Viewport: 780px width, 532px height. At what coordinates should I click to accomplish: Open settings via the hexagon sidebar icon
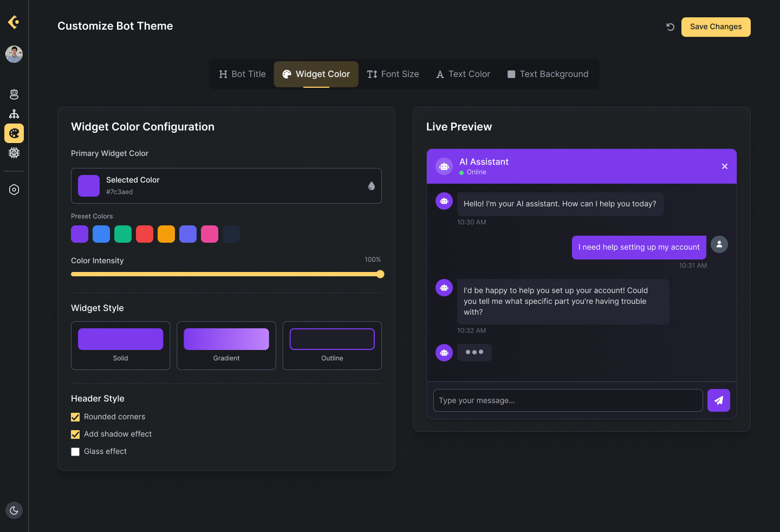[x=14, y=189]
